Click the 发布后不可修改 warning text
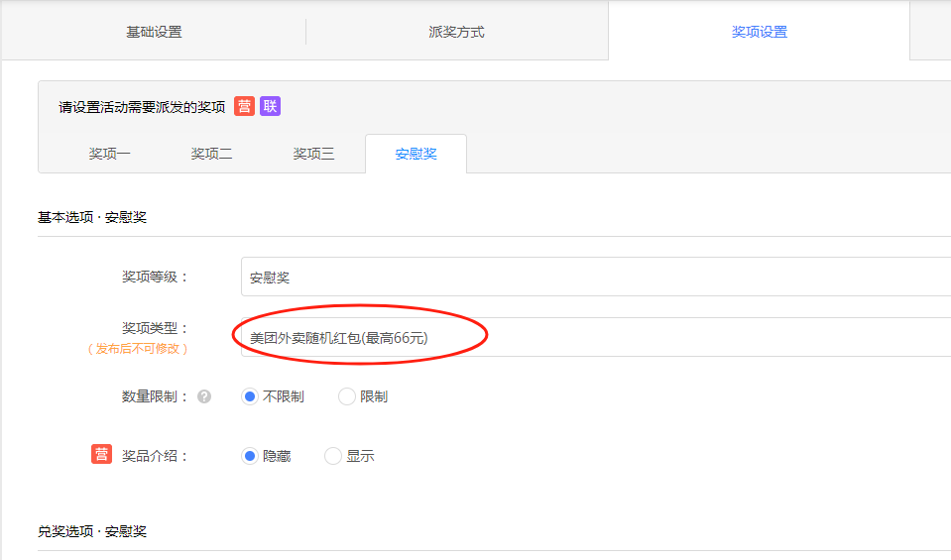The height and width of the screenshot is (560, 951). (x=138, y=349)
